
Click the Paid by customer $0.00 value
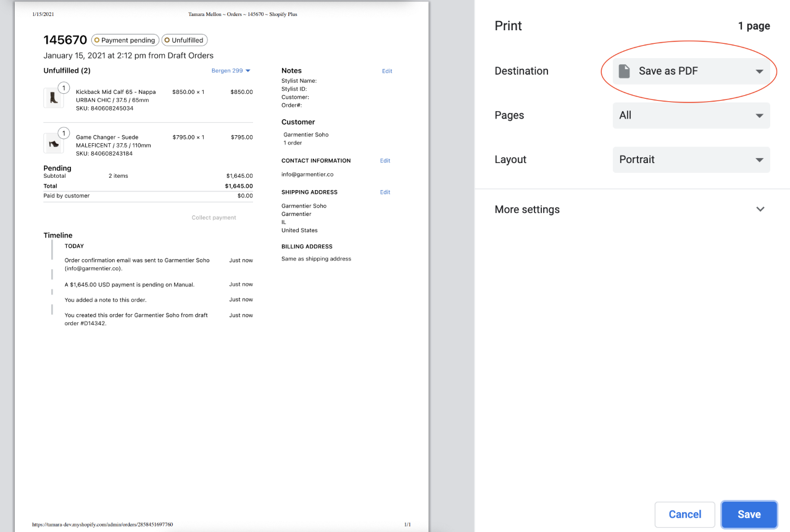pyautogui.click(x=245, y=196)
